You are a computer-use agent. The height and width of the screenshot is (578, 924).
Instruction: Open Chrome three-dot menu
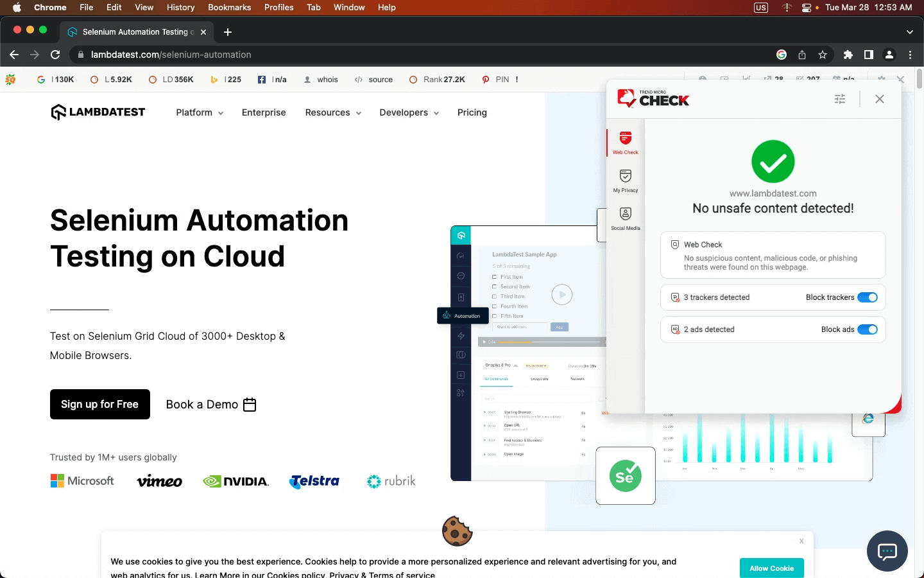tap(910, 55)
